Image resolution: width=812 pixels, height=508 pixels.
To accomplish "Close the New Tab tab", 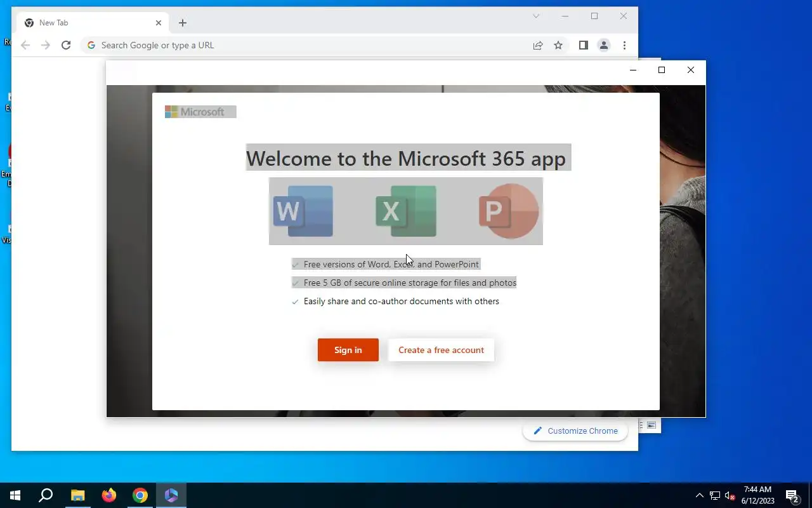I will point(159,23).
